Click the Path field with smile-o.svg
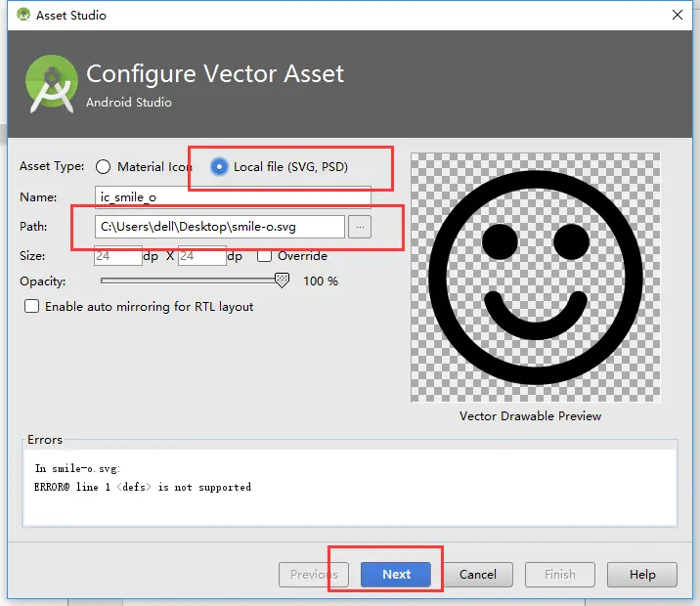This screenshot has height=606, width=700. point(220,227)
